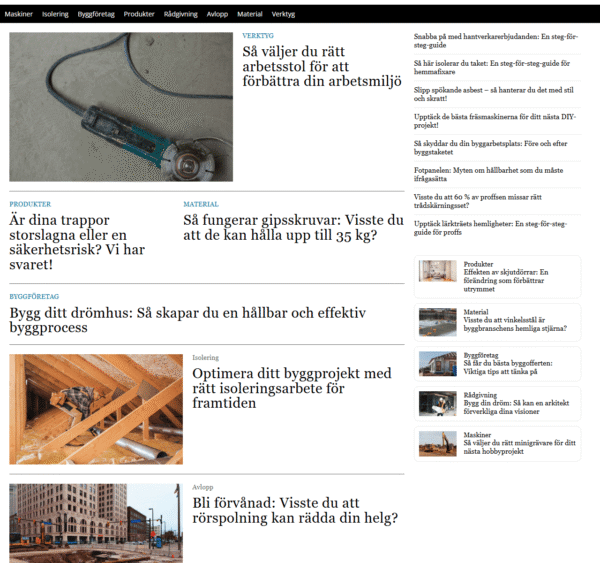600x563 pixels.
Task: Open the roof insulation article thumbnail
Action: (x=96, y=409)
